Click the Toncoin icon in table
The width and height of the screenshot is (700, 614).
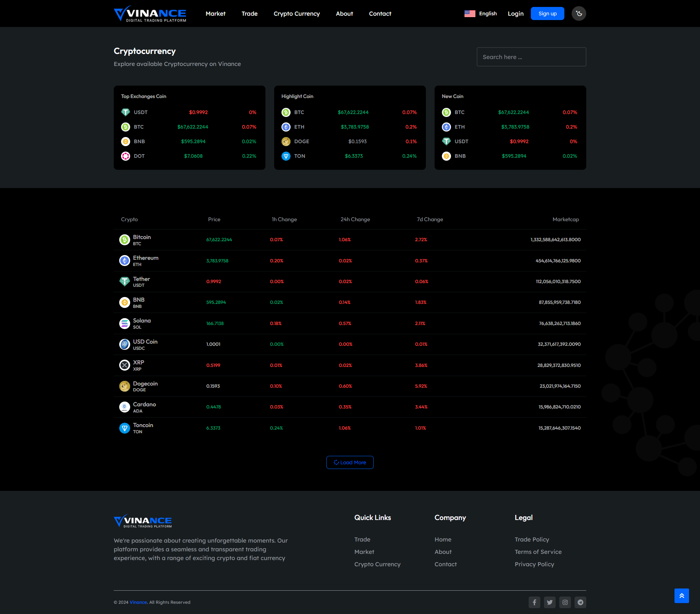(x=125, y=428)
